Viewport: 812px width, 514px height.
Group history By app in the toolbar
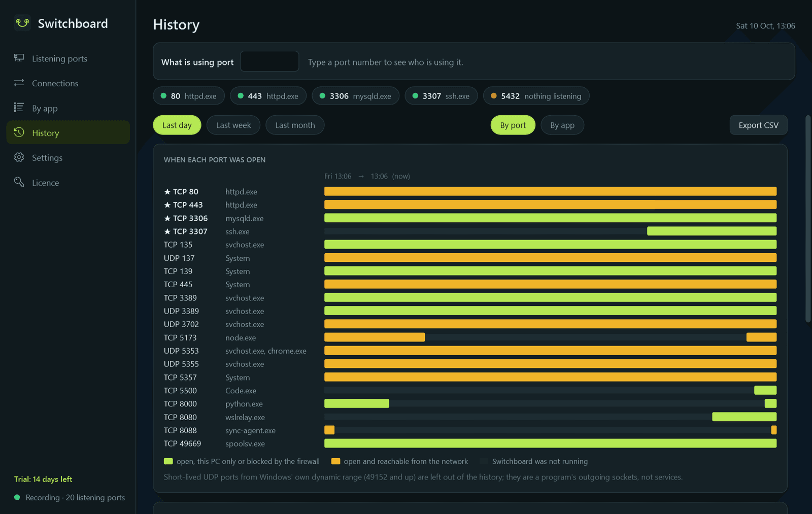[x=562, y=125]
